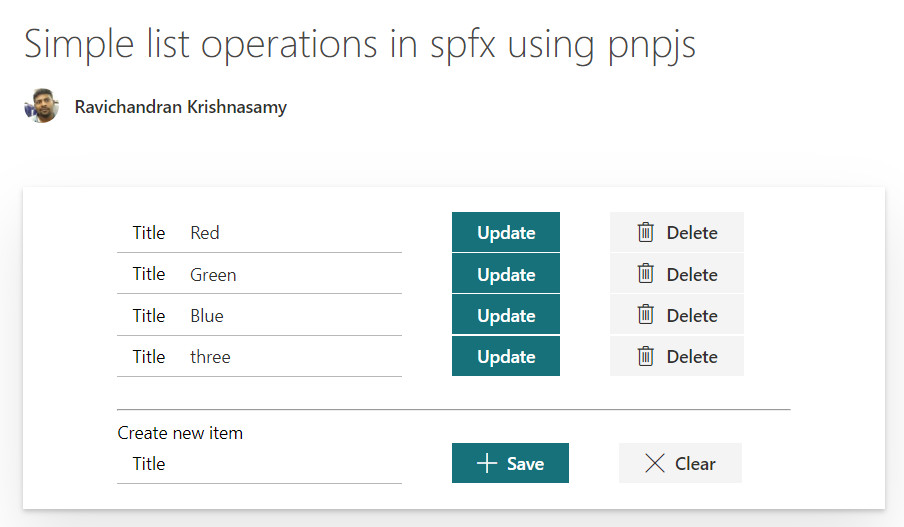Focus the Create new item Title field

point(280,464)
